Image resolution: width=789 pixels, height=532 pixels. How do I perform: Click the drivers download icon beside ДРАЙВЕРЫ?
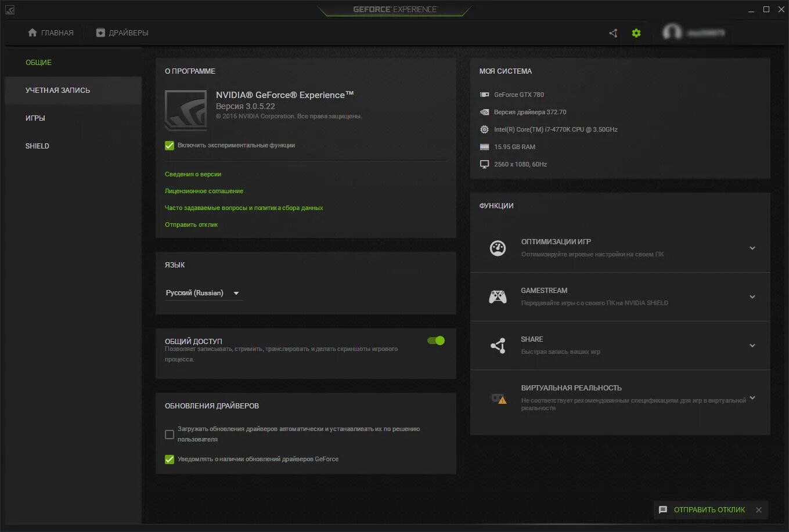pos(100,33)
